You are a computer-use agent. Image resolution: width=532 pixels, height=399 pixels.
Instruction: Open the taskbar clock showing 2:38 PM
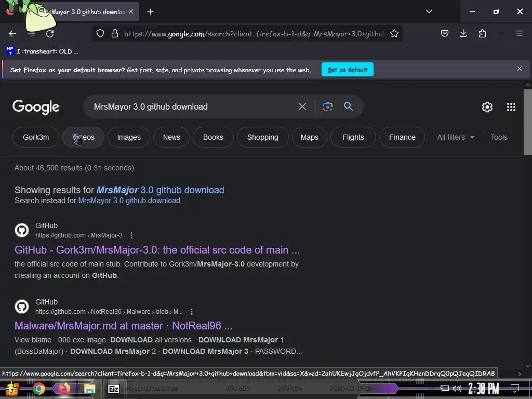coord(484,389)
